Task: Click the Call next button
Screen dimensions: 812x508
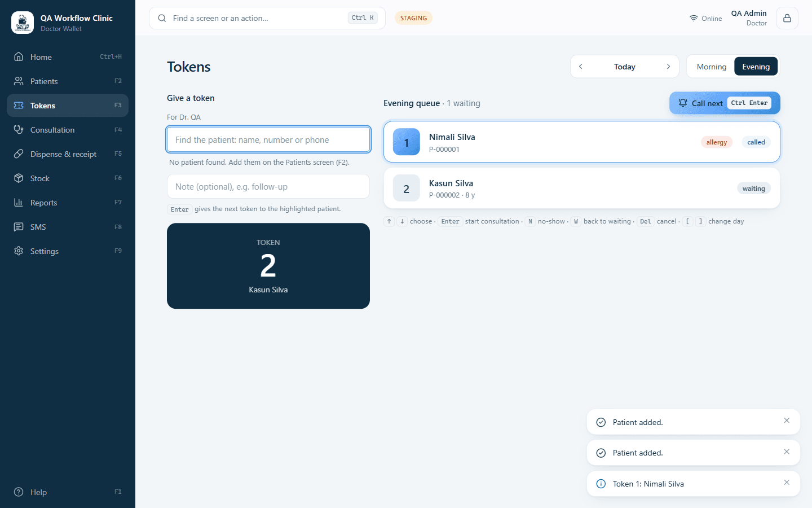Action: tap(725, 103)
